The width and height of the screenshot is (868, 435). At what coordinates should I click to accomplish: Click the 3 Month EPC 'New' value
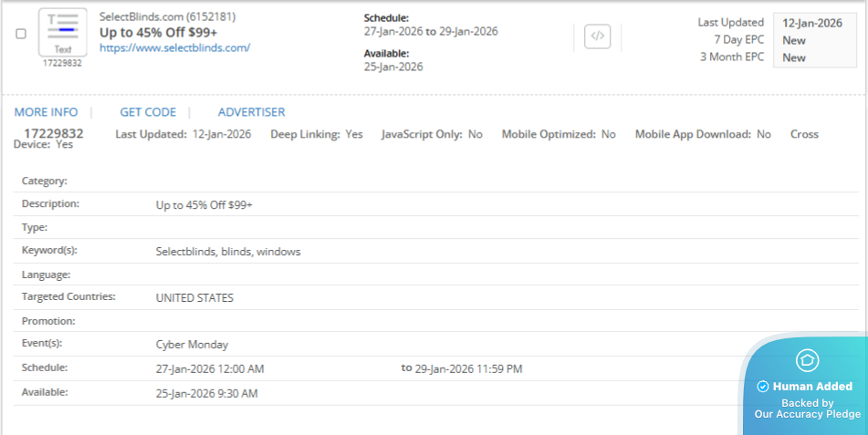point(794,57)
